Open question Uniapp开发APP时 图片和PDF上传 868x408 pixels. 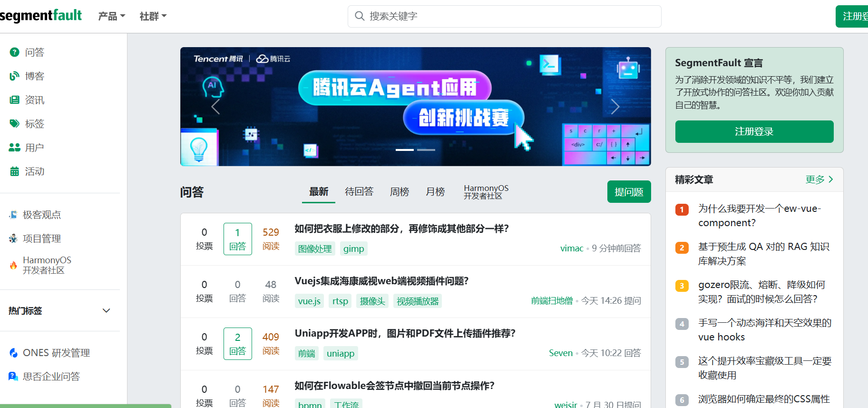(405, 333)
